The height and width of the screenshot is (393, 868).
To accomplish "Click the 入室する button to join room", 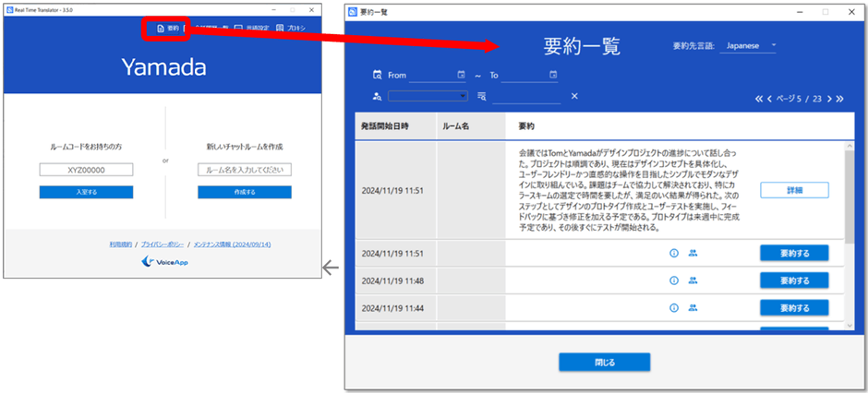I will click(x=86, y=192).
